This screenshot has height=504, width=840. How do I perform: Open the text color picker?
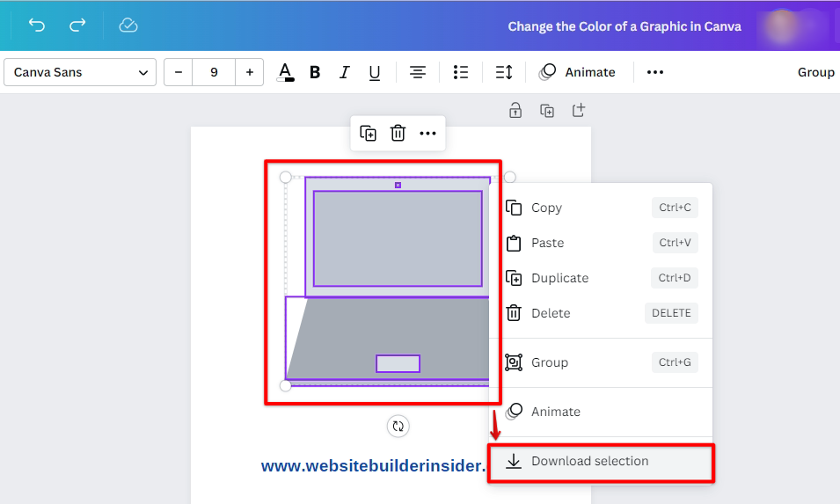click(285, 72)
